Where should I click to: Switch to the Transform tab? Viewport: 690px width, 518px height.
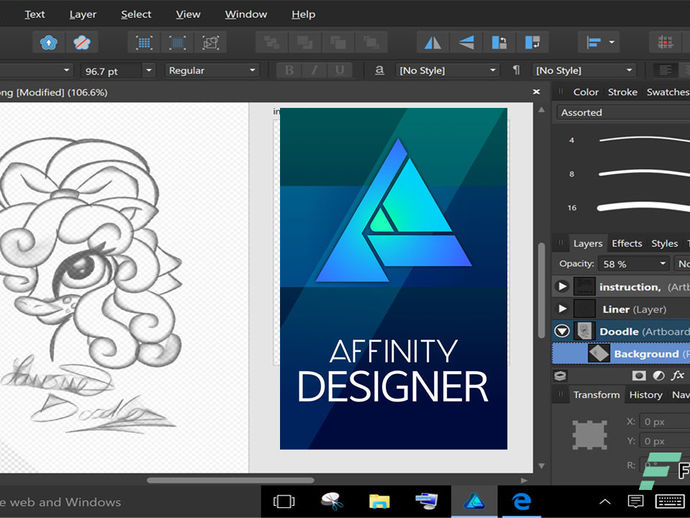pyautogui.click(x=596, y=395)
